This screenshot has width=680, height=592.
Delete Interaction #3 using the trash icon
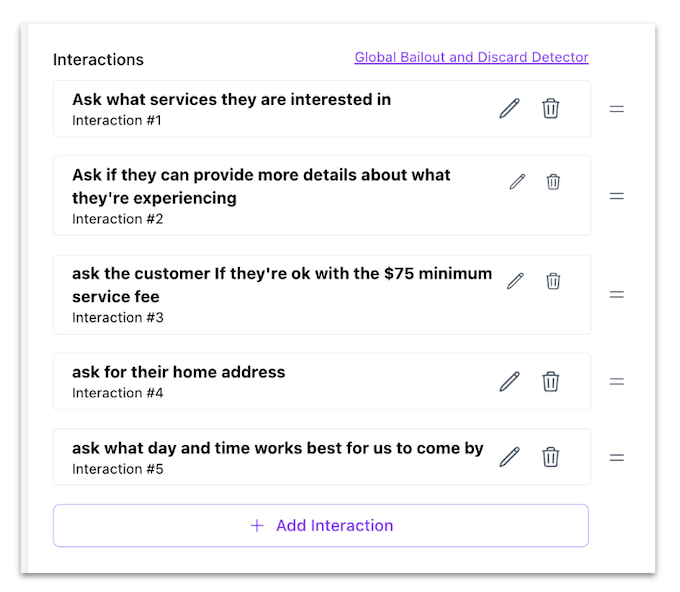point(553,281)
